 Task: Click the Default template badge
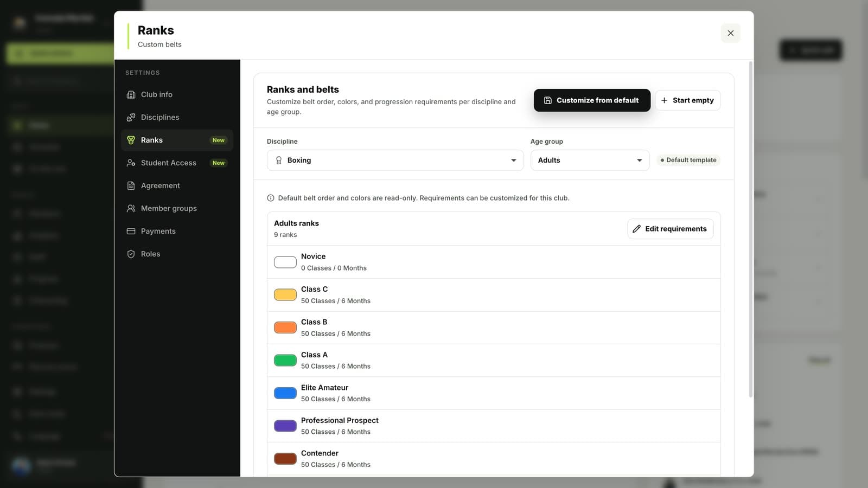[688, 160]
